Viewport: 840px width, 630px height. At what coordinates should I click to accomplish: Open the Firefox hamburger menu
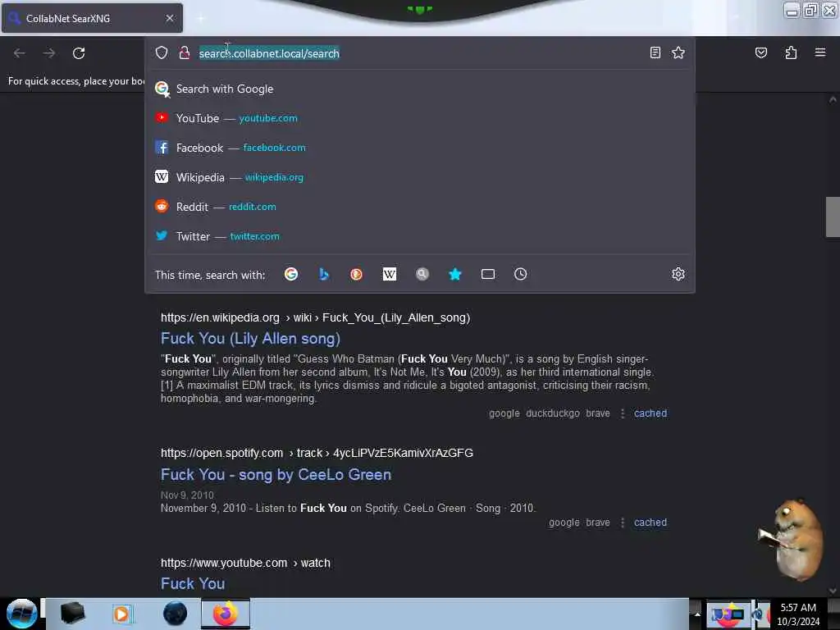(820, 52)
